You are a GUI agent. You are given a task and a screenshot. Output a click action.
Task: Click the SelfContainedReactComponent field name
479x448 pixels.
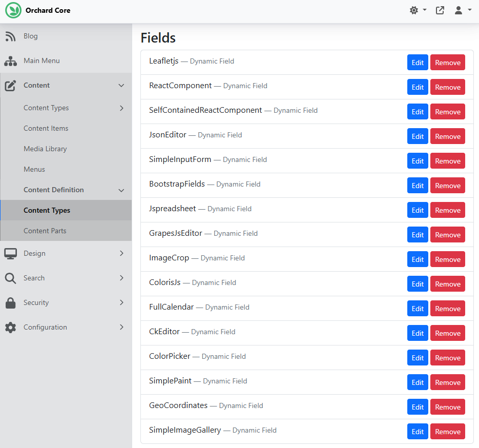[205, 110]
